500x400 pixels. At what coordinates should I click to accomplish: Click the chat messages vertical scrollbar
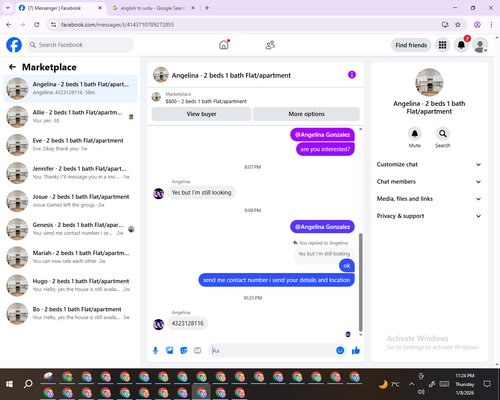click(360, 282)
